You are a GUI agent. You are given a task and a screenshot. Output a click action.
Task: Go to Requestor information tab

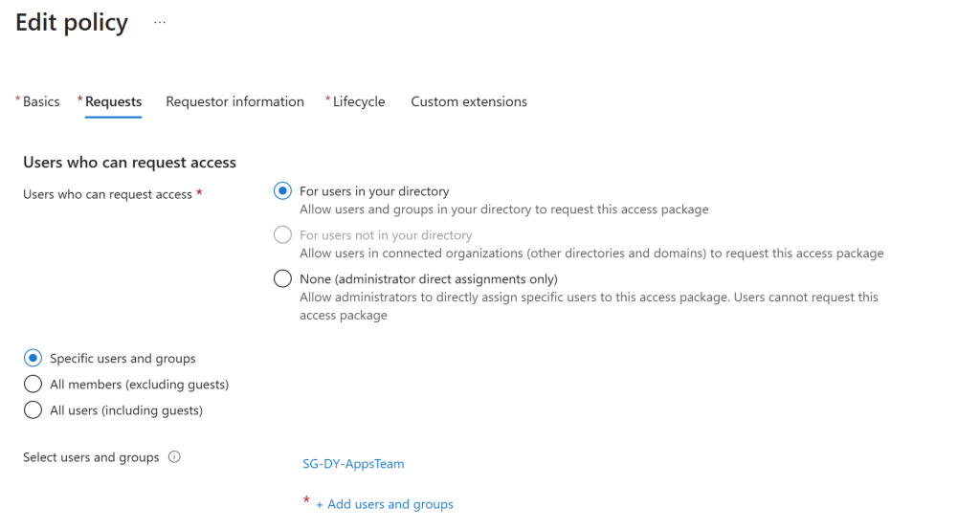[234, 101]
